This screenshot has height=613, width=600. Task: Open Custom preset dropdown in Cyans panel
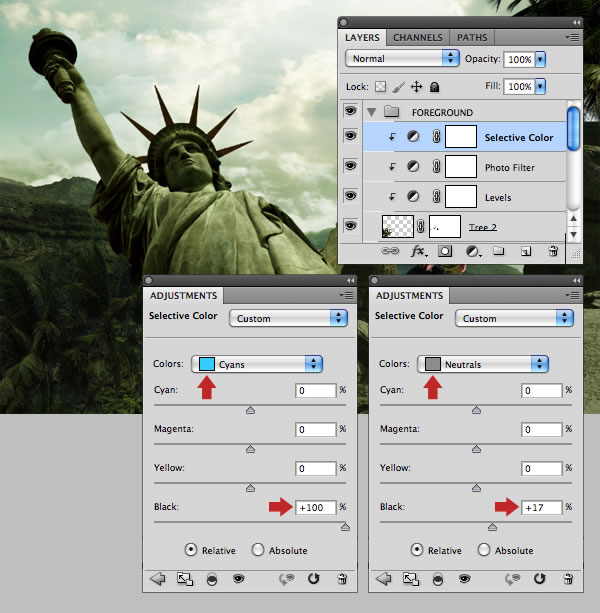click(x=288, y=318)
